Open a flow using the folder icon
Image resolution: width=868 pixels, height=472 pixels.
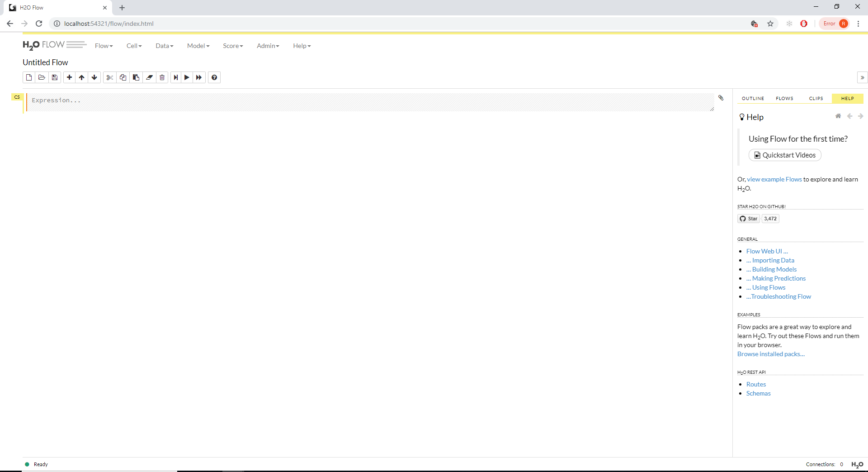tap(42, 77)
